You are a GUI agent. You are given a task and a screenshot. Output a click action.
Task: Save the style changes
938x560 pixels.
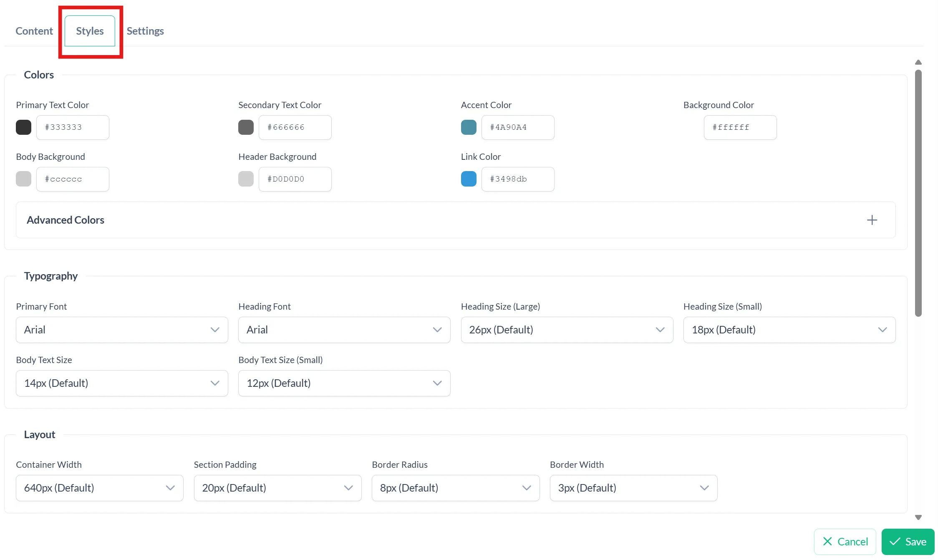point(908,542)
